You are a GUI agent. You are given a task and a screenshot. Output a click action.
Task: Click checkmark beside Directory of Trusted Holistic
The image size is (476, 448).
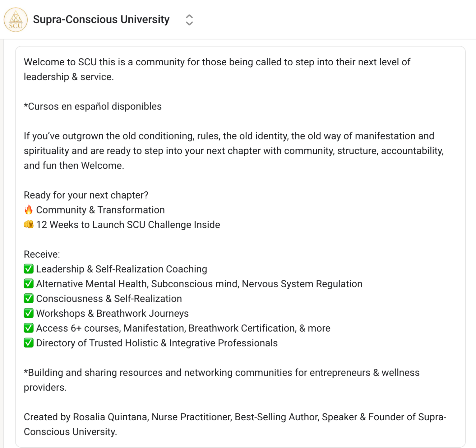[29, 343]
